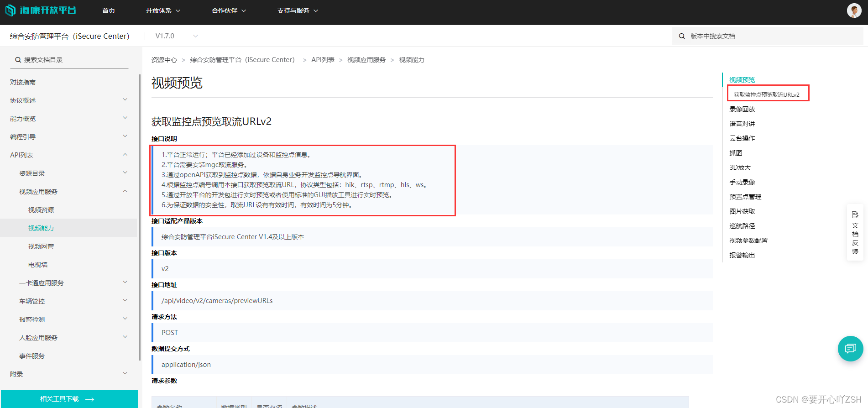
Task: Click the 相关工具下载 button
Action: (x=69, y=399)
